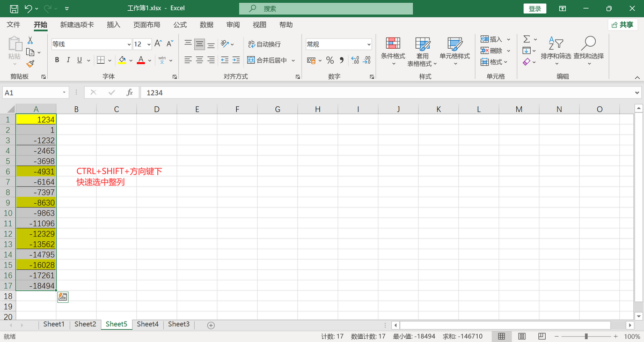The width and height of the screenshot is (644, 342).
Task: Apply red font color button
Action: 141,60
